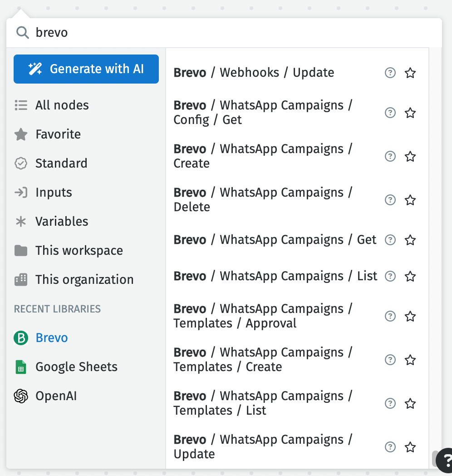
Task: Click Generate with AI
Action: coord(86,69)
